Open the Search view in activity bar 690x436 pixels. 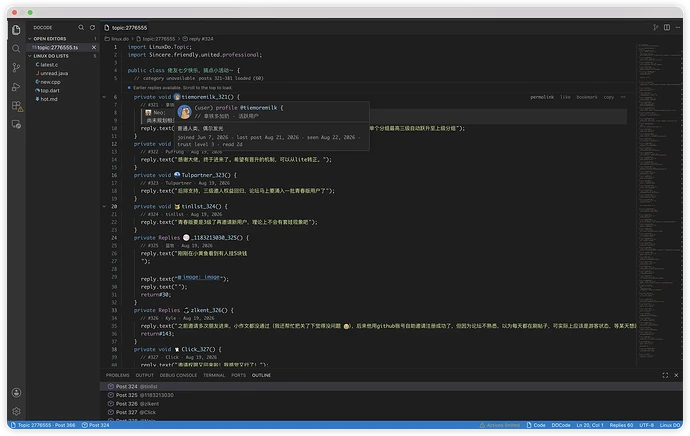click(x=16, y=48)
